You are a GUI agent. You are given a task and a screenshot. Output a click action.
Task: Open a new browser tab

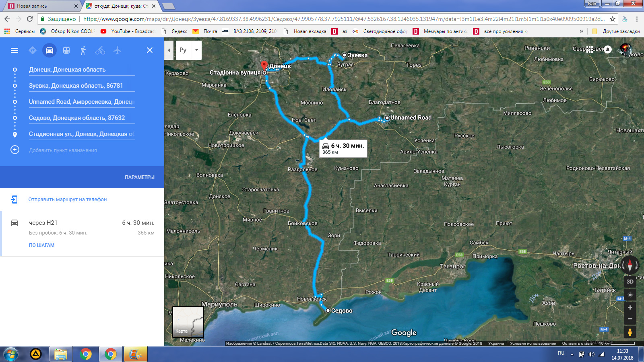pos(168,6)
